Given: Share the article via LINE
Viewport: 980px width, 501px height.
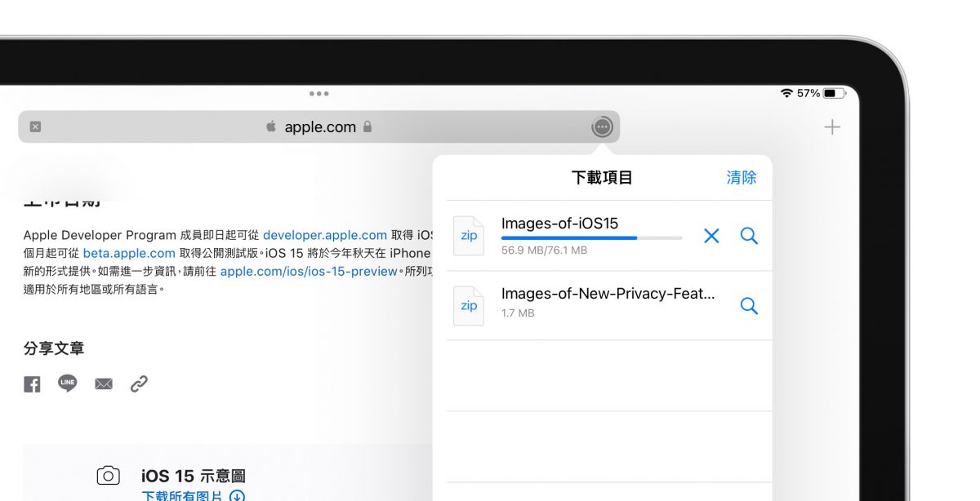Looking at the screenshot, I should click(x=68, y=384).
